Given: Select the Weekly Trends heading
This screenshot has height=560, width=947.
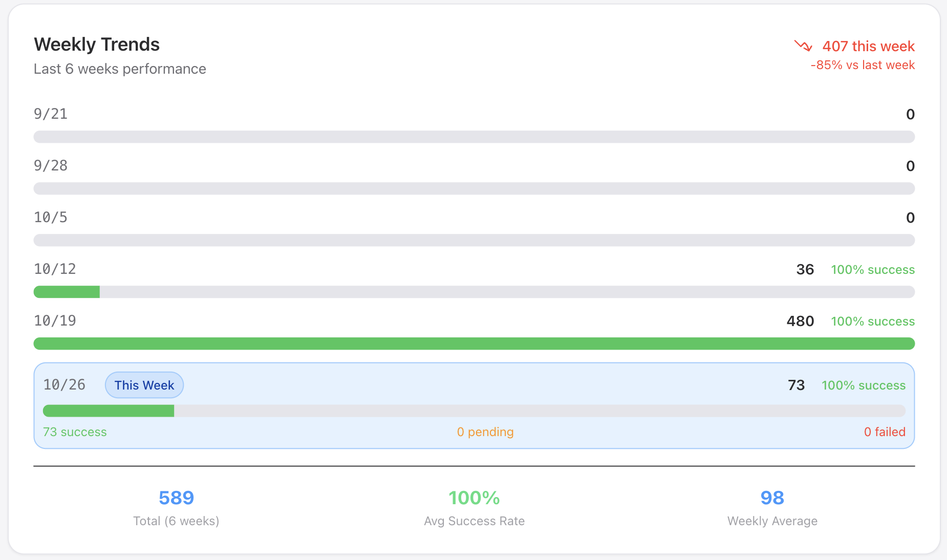Looking at the screenshot, I should point(97,45).
